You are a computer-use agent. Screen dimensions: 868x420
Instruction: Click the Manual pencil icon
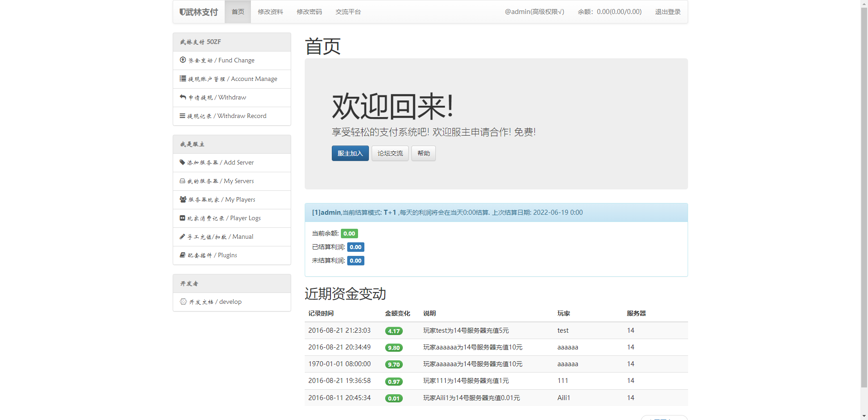(182, 236)
